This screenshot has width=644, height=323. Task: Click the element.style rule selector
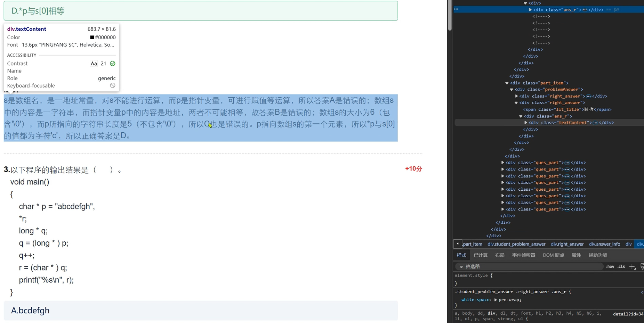point(471,275)
